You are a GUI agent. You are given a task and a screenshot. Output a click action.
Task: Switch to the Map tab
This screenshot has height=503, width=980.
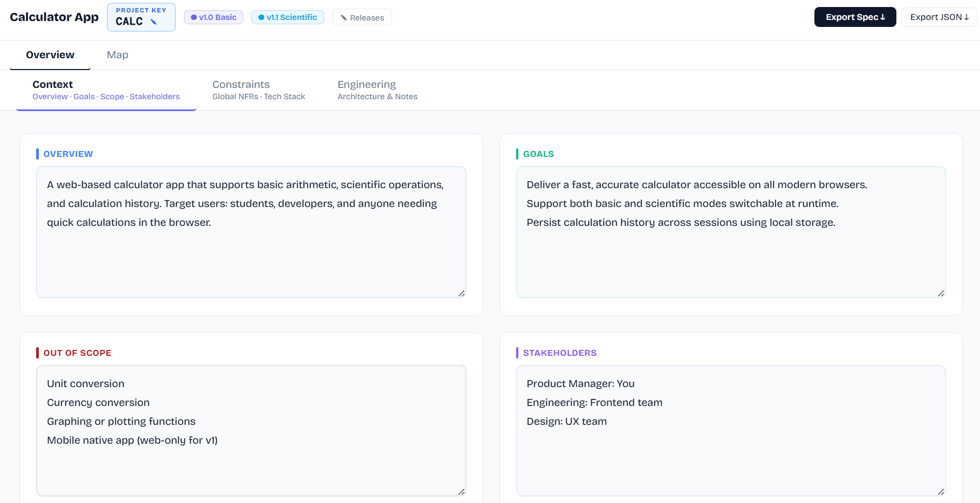click(x=118, y=55)
